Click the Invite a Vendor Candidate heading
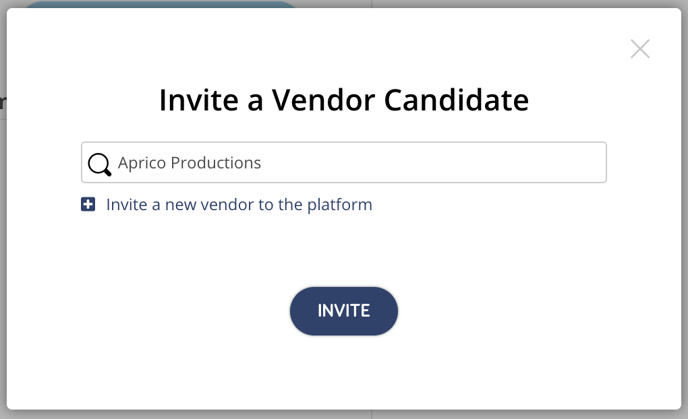This screenshot has height=419, width=688. click(344, 100)
